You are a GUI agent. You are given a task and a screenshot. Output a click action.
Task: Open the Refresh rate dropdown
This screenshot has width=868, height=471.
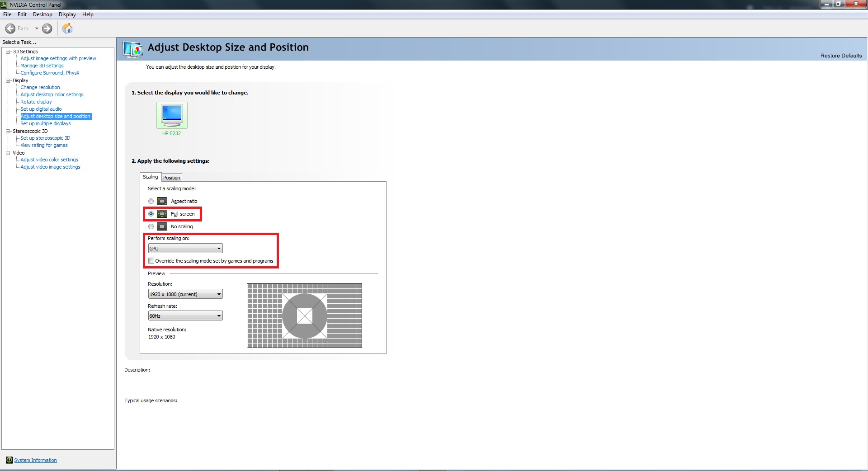click(185, 316)
